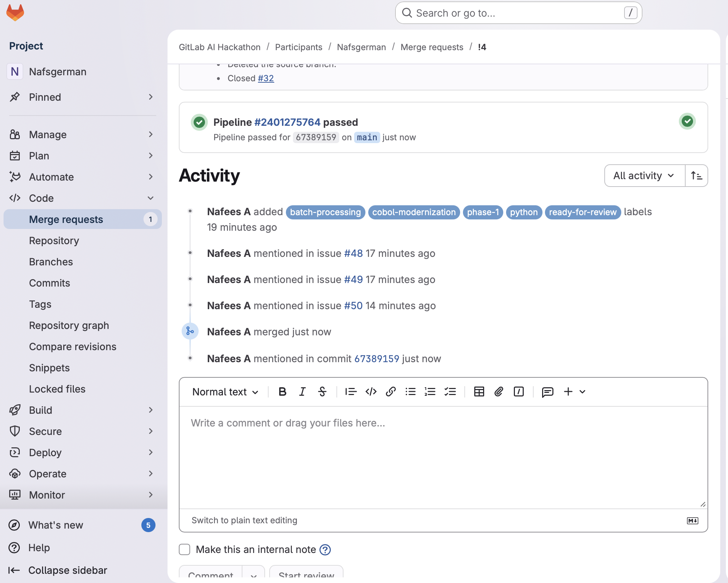Open Branches in the sidebar
Image resolution: width=728 pixels, height=583 pixels.
click(x=51, y=262)
